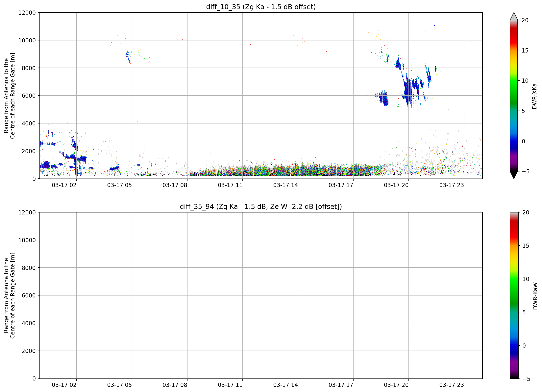Click the '03-17 23' x-axis label of top plot

point(451,185)
